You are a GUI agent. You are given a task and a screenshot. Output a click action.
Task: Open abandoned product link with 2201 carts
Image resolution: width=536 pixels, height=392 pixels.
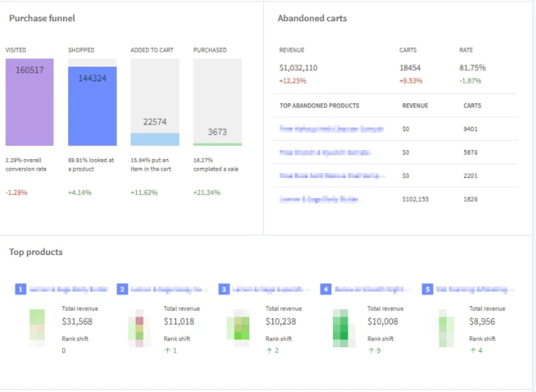click(331, 176)
